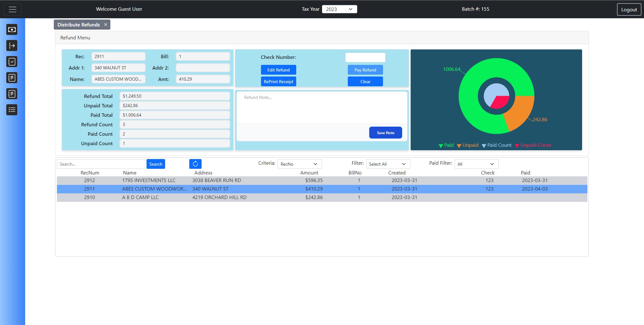The image size is (644, 325).
Task: Click the Rec field showing 2911
Action: tap(118, 56)
